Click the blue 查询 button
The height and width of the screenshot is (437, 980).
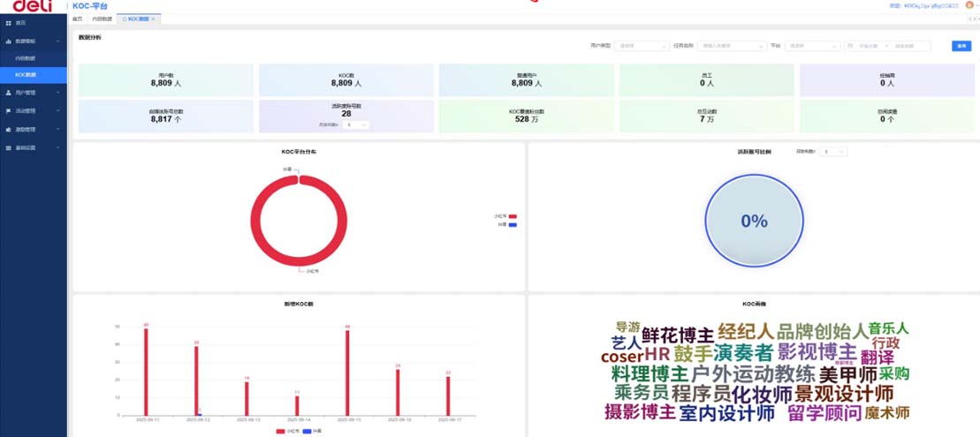(961, 46)
